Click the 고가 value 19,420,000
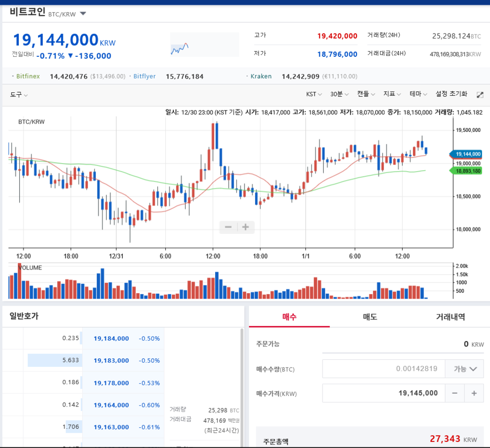The image size is (490, 448). point(337,36)
